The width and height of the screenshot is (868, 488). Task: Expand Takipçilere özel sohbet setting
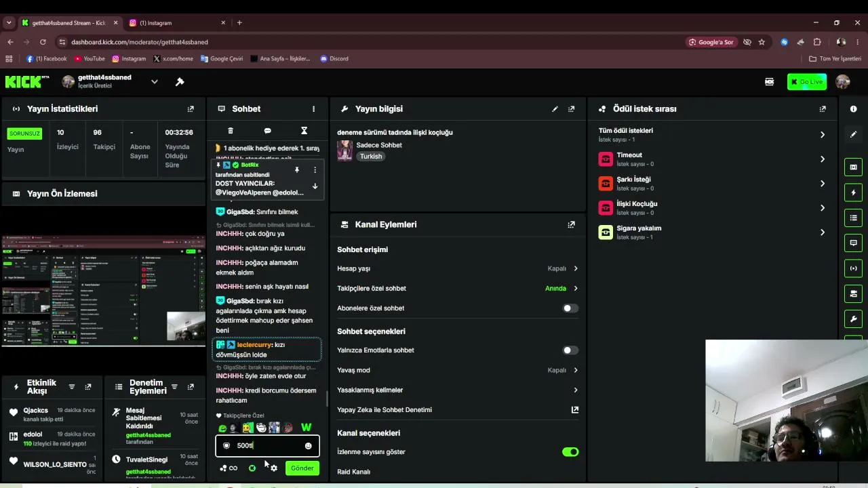coord(576,288)
